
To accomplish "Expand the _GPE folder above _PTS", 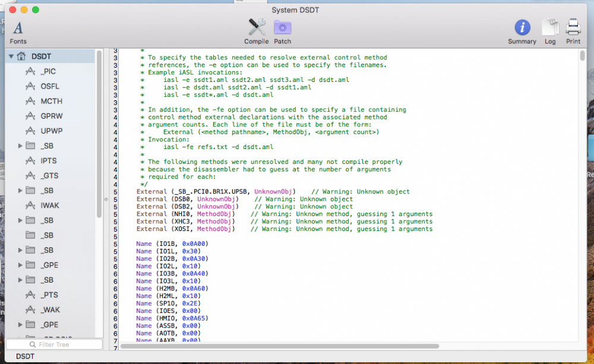I will tap(20, 265).
